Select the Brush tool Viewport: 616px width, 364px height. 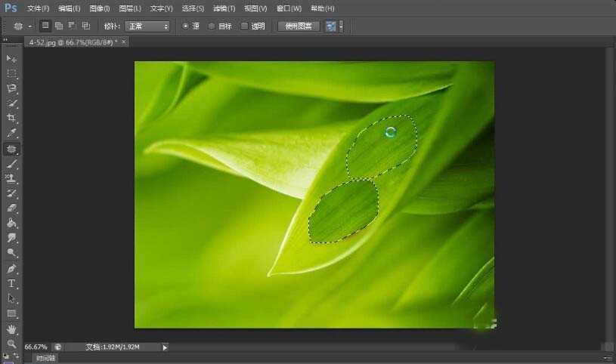point(11,163)
